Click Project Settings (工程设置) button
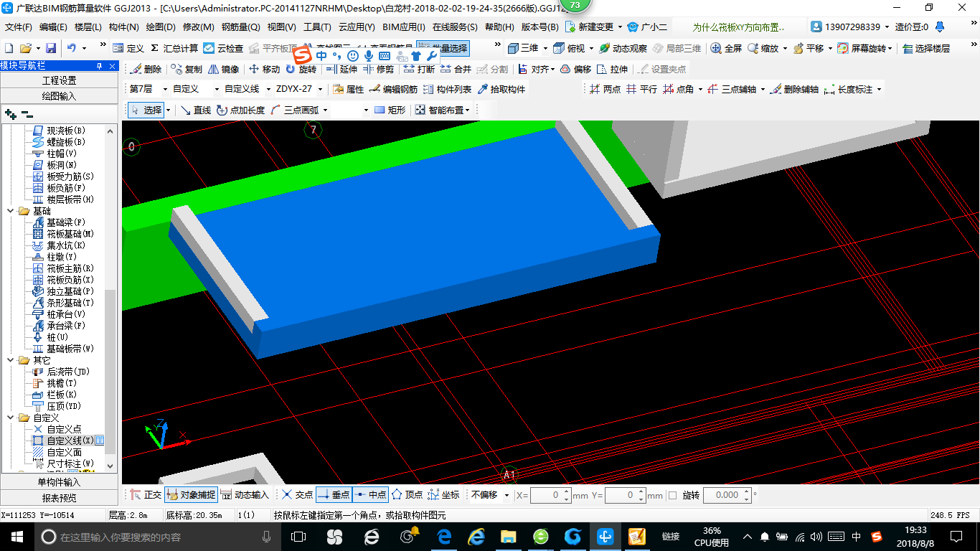The height and width of the screenshot is (551, 980). pyautogui.click(x=59, y=80)
